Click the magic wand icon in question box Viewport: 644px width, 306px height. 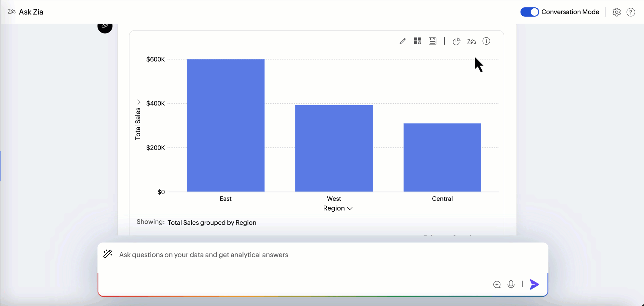(x=108, y=254)
